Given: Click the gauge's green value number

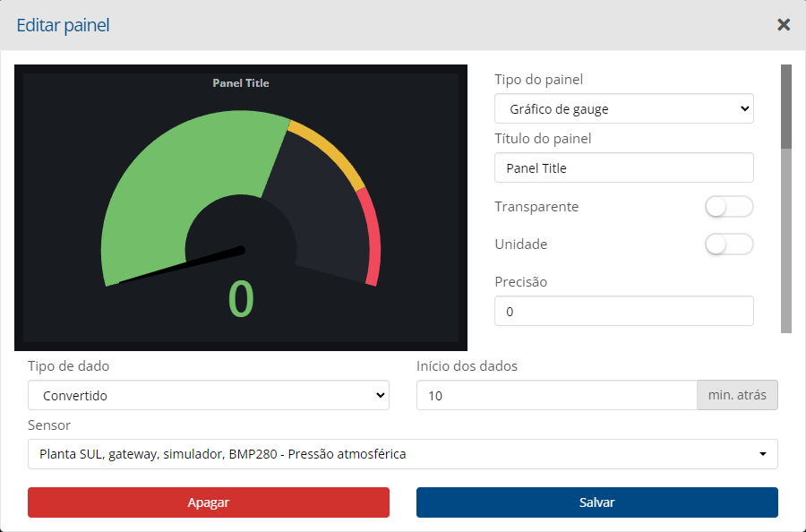Looking at the screenshot, I should coord(241,299).
